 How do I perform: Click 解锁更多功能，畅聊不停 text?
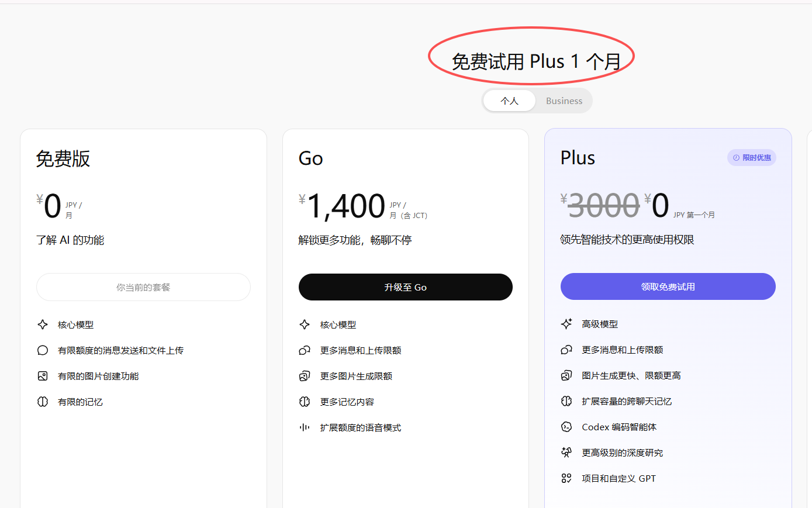point(355,240)
